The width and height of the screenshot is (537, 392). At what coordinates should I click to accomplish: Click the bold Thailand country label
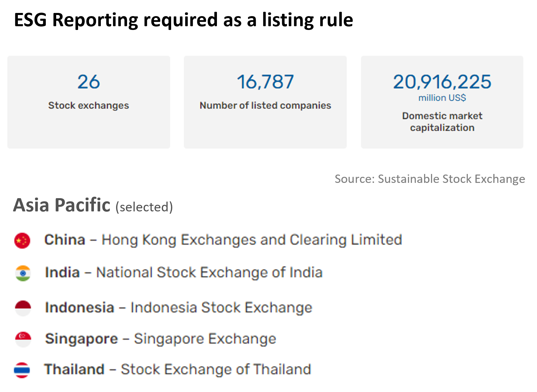point(74,370)
